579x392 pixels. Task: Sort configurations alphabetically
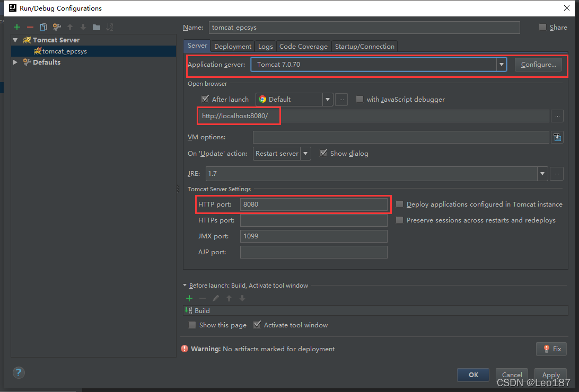(110, 27)
